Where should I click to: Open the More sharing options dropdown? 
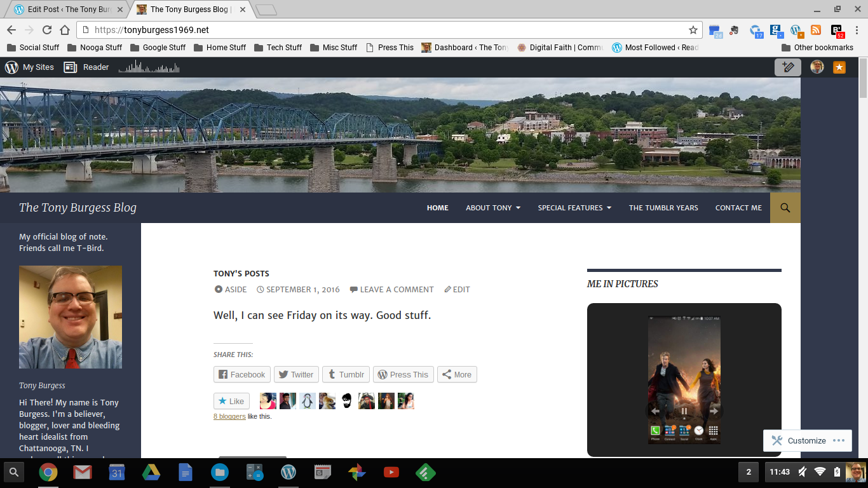click(456, 374)
